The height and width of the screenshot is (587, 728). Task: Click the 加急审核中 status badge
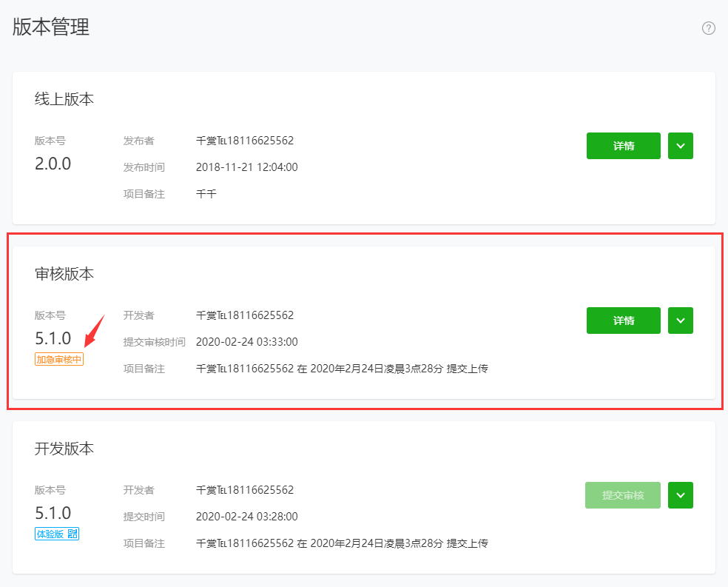coord(59,360)
